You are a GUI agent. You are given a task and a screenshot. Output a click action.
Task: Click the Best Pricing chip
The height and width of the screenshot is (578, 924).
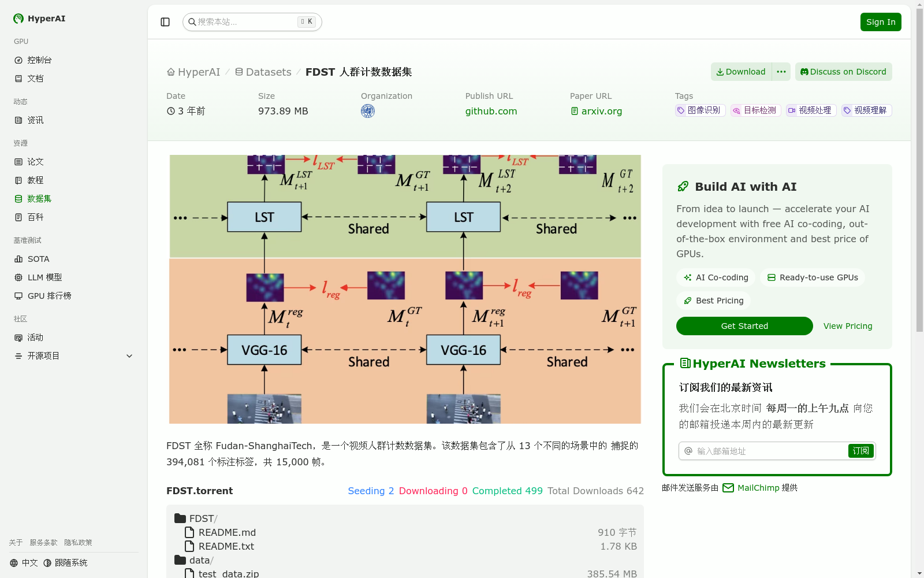pyautogui.click(x=713, y=301)
